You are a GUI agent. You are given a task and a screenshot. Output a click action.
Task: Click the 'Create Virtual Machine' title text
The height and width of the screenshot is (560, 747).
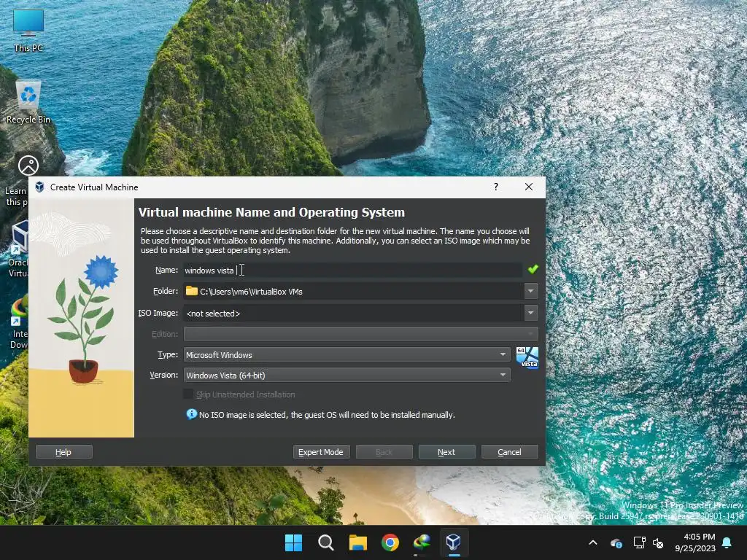click(x=94, y=187)
